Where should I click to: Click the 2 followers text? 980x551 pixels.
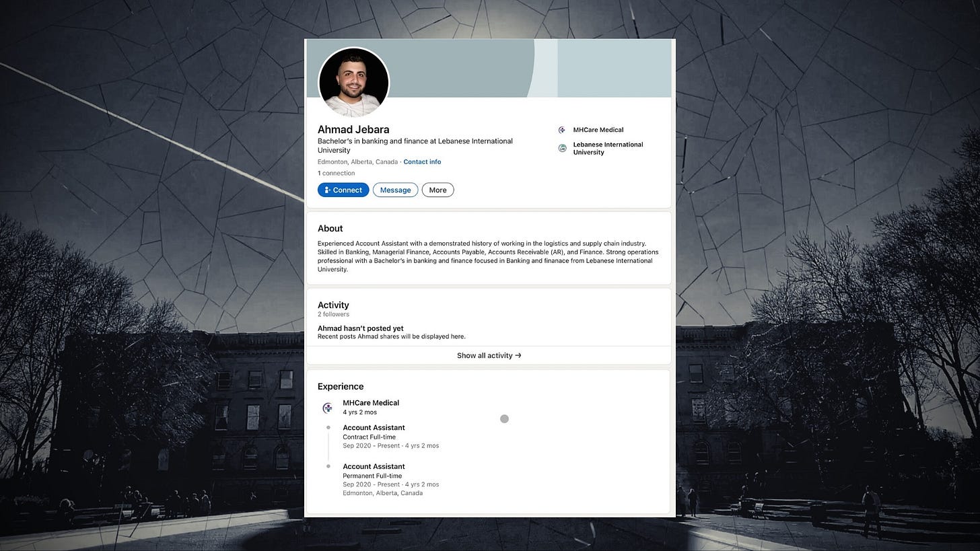pos(333,314)
